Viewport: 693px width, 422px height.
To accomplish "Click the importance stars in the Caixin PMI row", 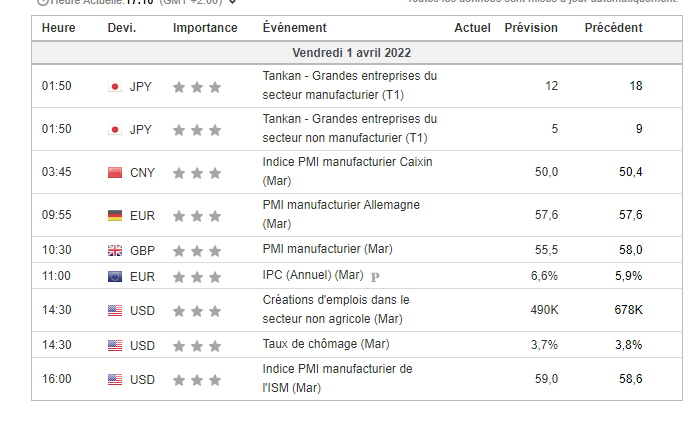I will 197,173.
